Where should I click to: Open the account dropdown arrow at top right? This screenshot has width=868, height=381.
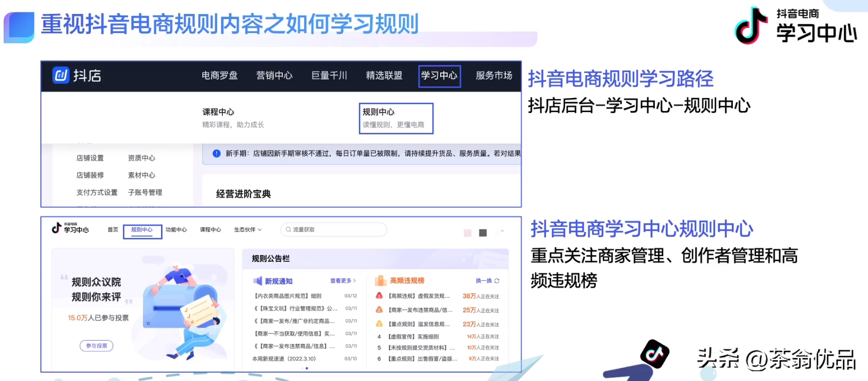(x=502, y=231)
